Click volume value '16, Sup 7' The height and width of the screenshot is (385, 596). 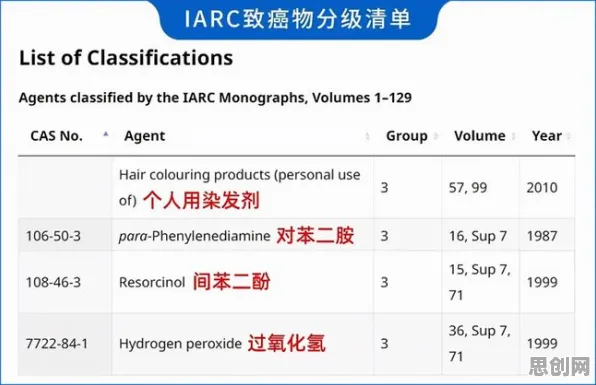pos(478,236)
